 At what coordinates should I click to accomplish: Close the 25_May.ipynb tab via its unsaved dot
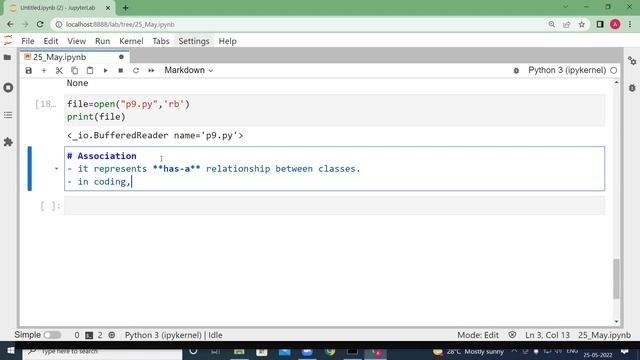pos(121,57)
